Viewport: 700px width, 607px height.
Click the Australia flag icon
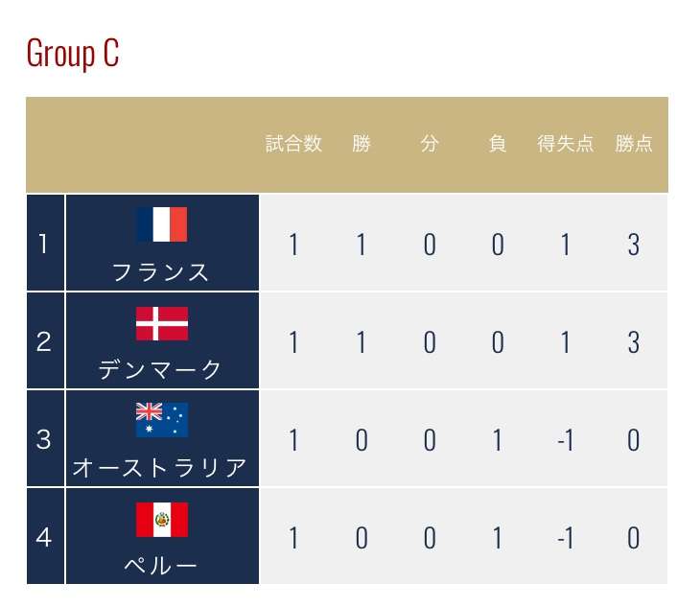(162, 420)
